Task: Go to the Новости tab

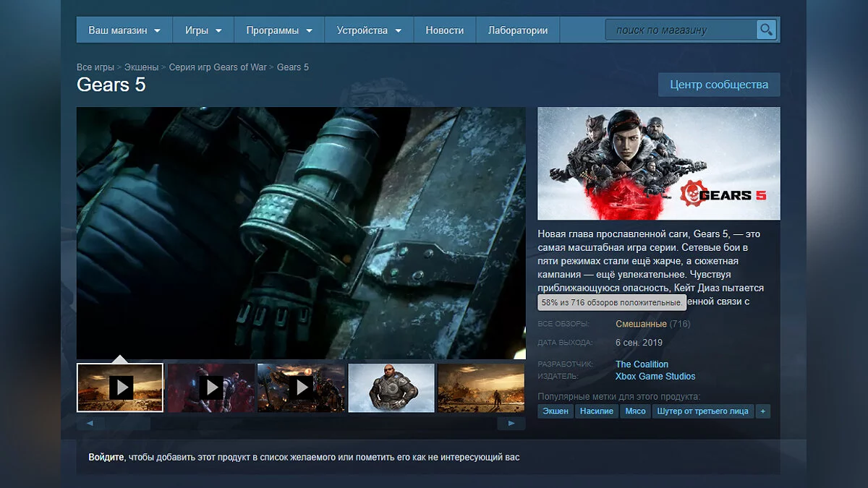Action: [x=444, y=30]
